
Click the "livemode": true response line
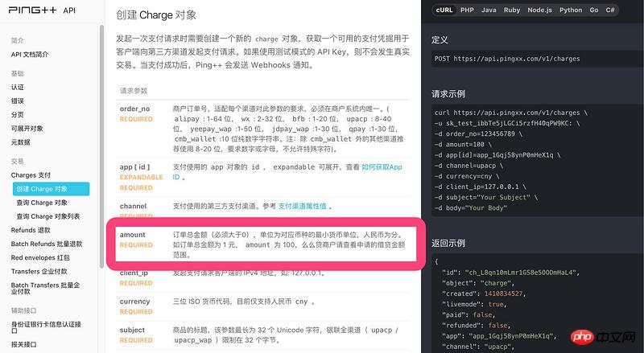(474, 304)
